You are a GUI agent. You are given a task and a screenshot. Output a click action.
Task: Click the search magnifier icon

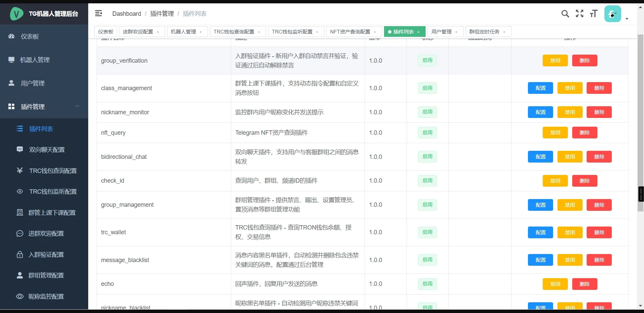point(565,14)
